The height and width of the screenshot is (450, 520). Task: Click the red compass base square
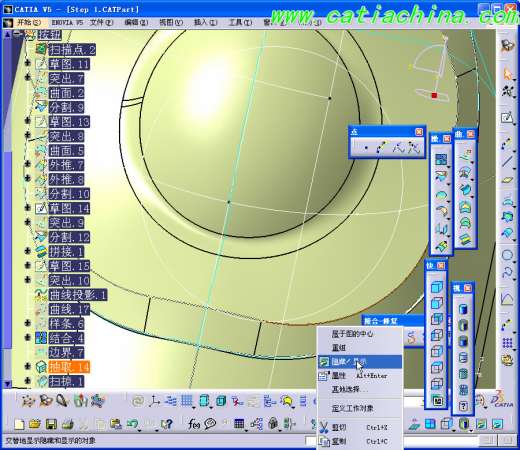434,96
